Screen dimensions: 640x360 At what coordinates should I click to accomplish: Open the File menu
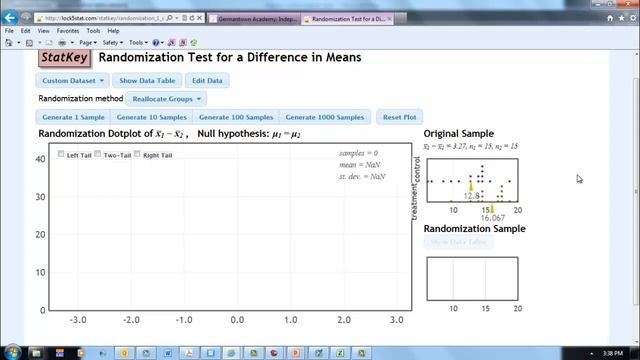click(9, 31)
